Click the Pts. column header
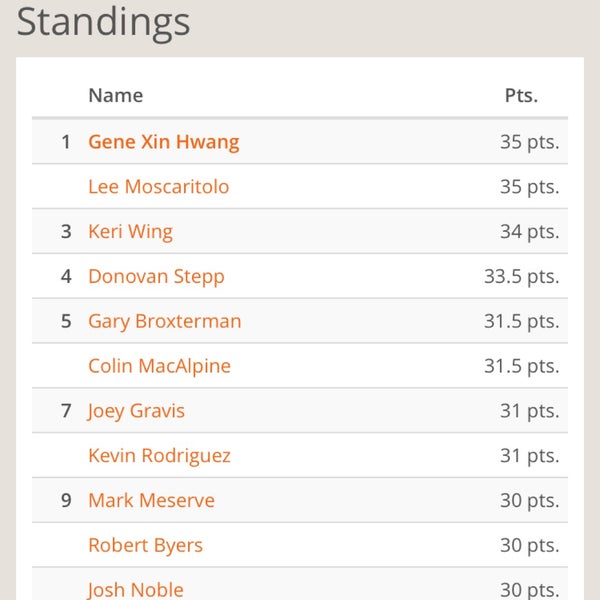 point(521,96)
